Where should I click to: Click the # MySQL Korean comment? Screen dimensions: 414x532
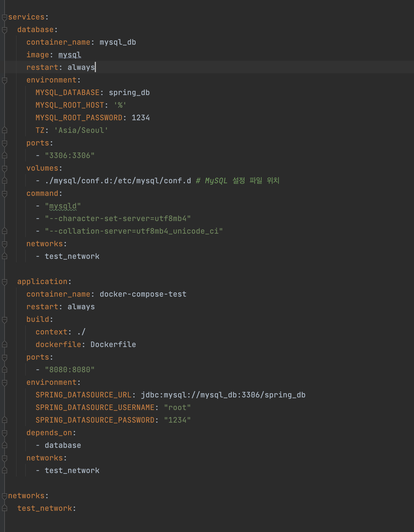pos(238,181)
